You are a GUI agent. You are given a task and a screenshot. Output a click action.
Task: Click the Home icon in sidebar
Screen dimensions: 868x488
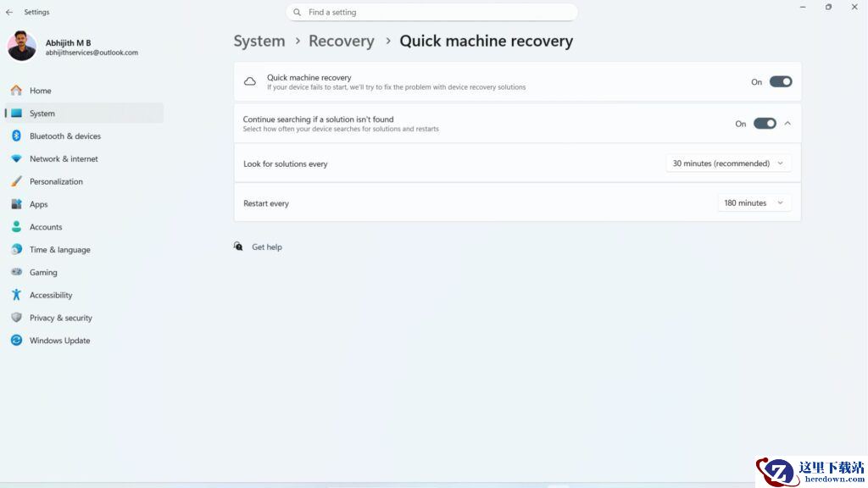point(16,91)
